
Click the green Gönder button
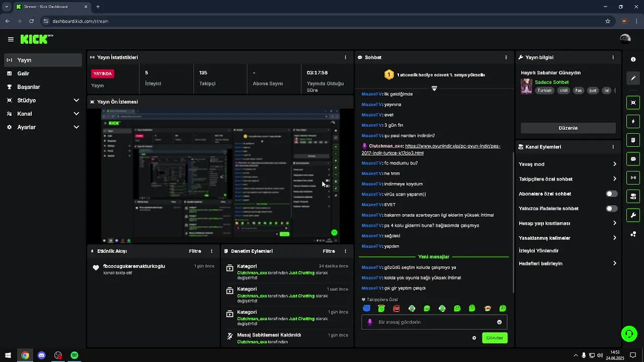[495, 338]
